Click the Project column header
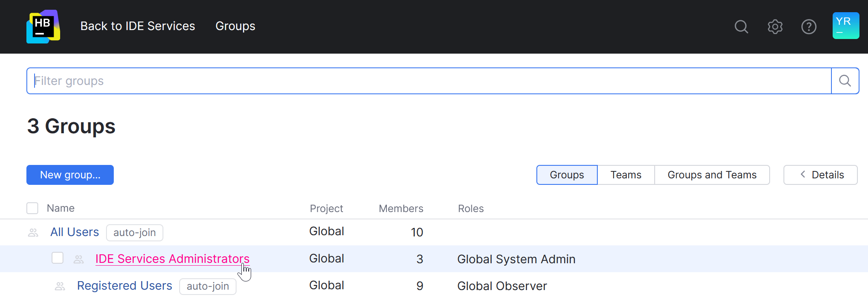Image resolution: width=868 pixels, height=299 pixels. pos(326,208)
